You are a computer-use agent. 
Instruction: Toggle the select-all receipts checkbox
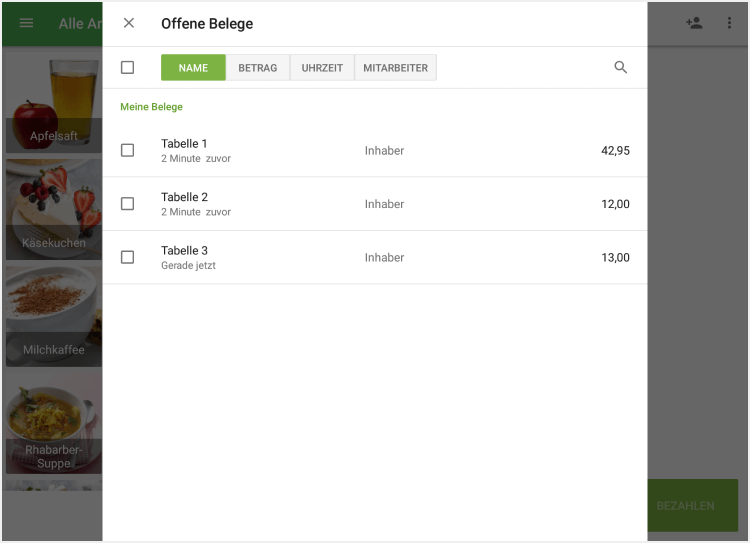click(127, 68)
